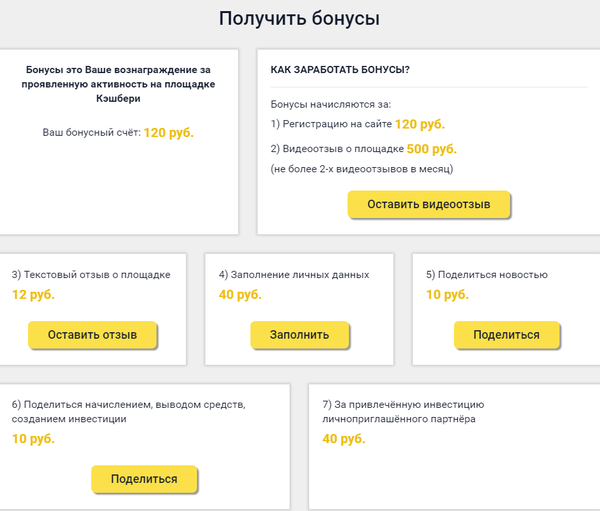
Task: Select the bonus account balance "120 руб."
Action: coord(169,132)
